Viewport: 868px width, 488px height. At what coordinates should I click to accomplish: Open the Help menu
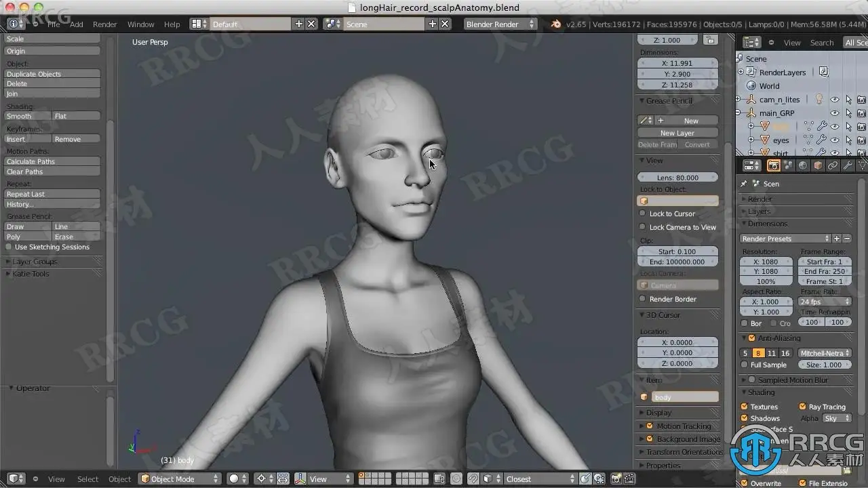pyautogui.click(x=172, y=24)
